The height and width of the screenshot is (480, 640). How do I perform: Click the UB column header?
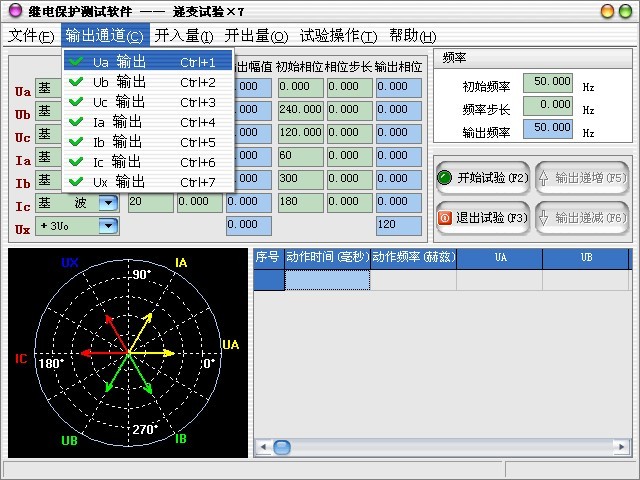coord(586,258)
